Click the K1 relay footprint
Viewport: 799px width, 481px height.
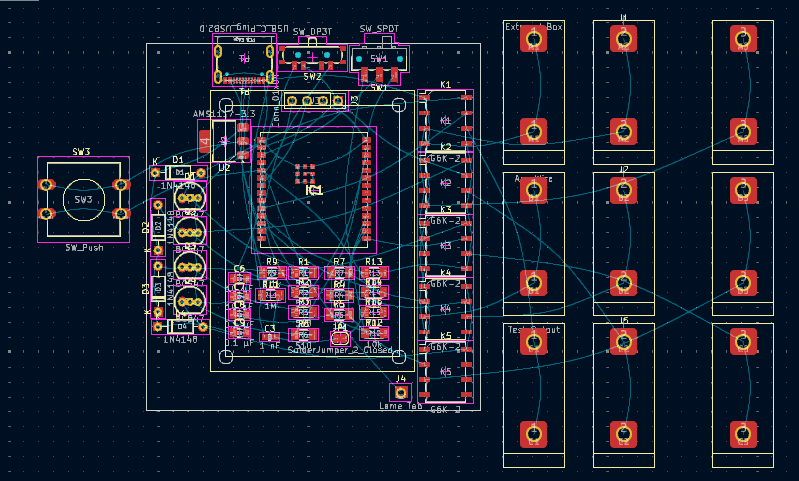tap(445, 121)
